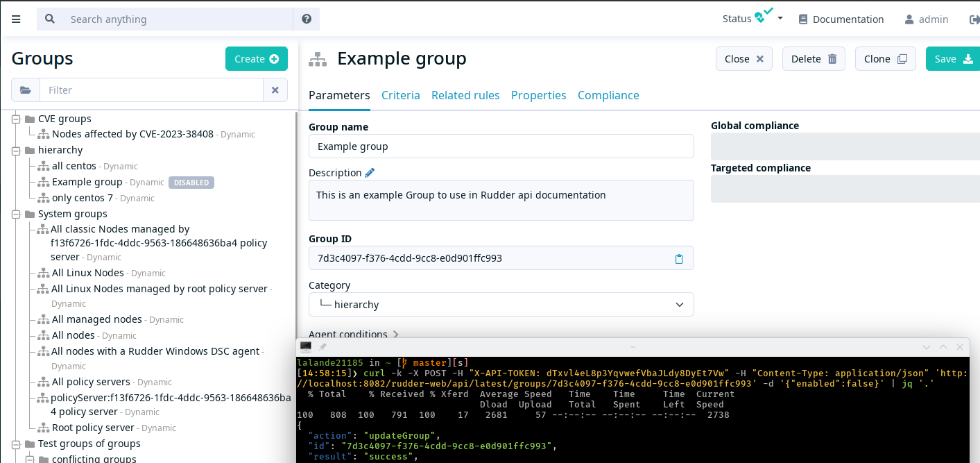Expand the Agent conditions section
This screenshot has height=463, width=980.
coord(354,334)
